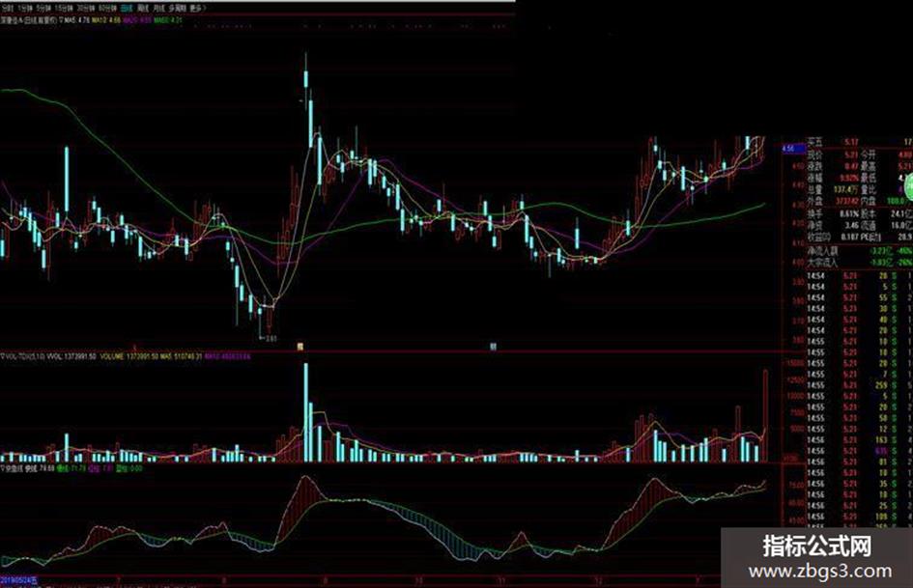This screenshot has width=913, height=588.
Task: Click the highlighted 4.56 price axis label
Action: [x=792, y=149]
